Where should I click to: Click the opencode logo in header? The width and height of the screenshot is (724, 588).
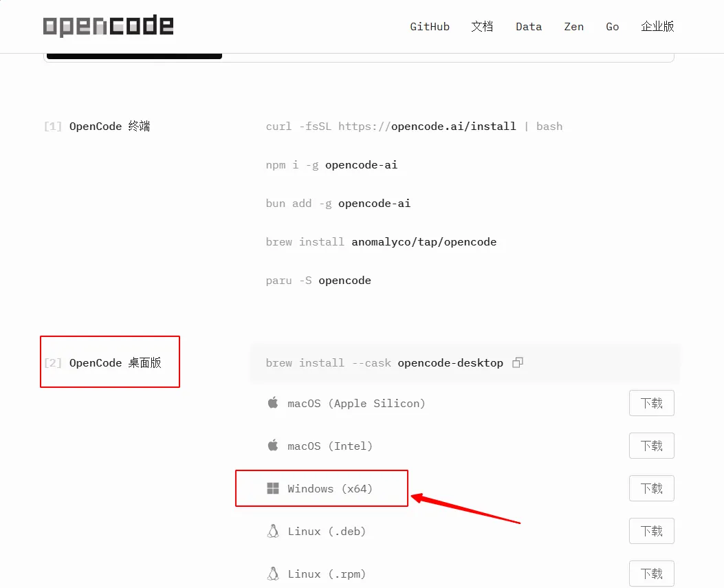click(108, 26)
